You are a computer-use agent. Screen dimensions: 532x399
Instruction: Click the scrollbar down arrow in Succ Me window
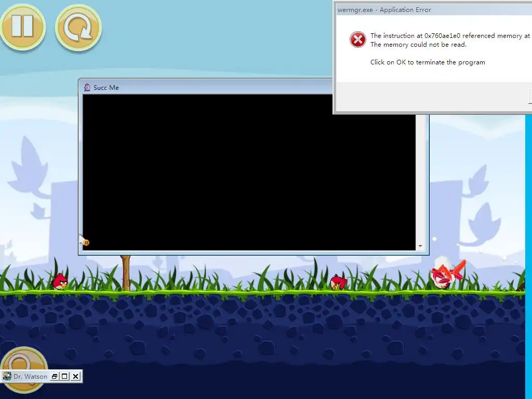coord(420,246)
